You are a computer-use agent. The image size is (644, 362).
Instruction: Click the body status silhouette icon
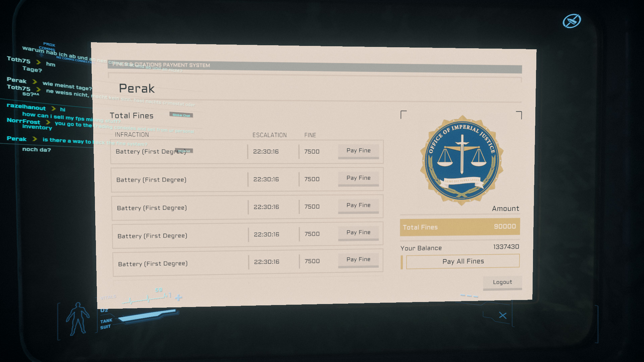click(x=77, y=319)
